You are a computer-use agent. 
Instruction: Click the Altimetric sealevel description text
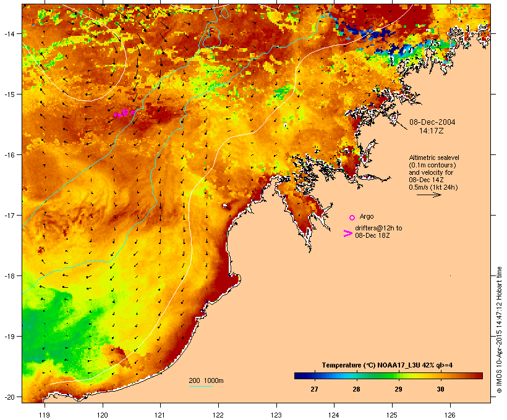pyautogui.click(x=434, y=172)
